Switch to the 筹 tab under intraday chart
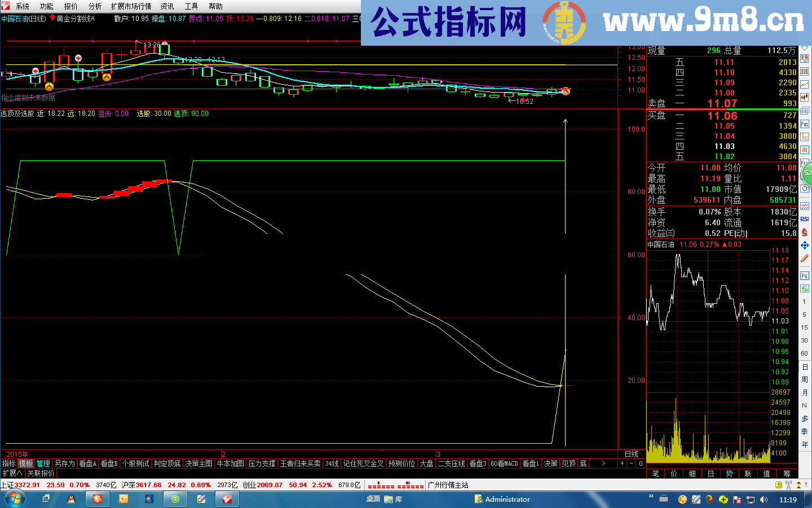The image size is (812, 508). click(x=787, y=474)
